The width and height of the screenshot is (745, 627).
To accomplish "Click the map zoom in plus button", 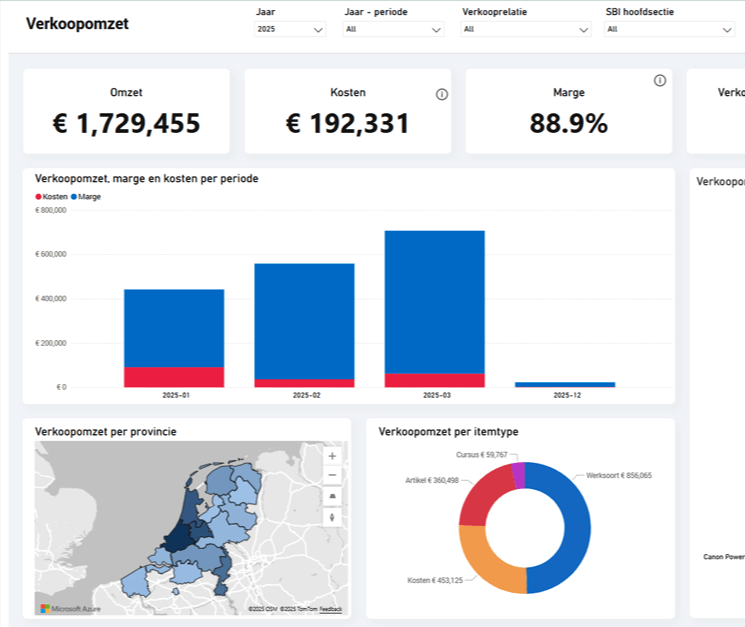I will point(332,456).
